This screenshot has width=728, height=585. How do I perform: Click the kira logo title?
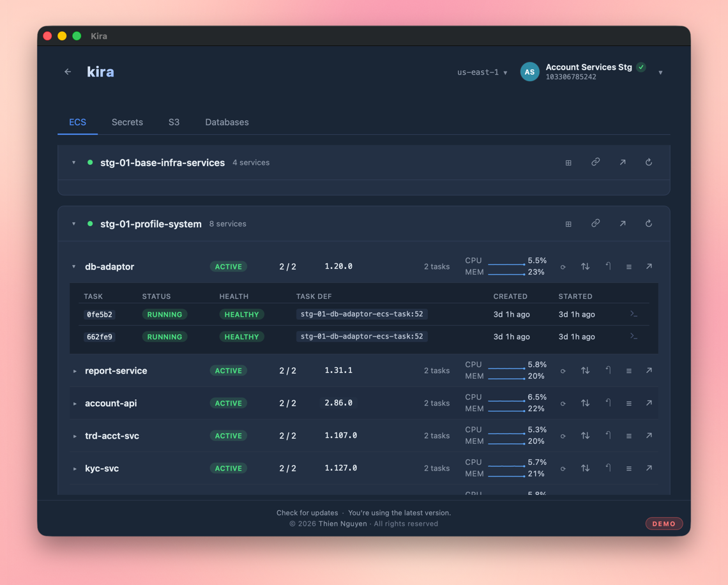click(x=100, y=72)
